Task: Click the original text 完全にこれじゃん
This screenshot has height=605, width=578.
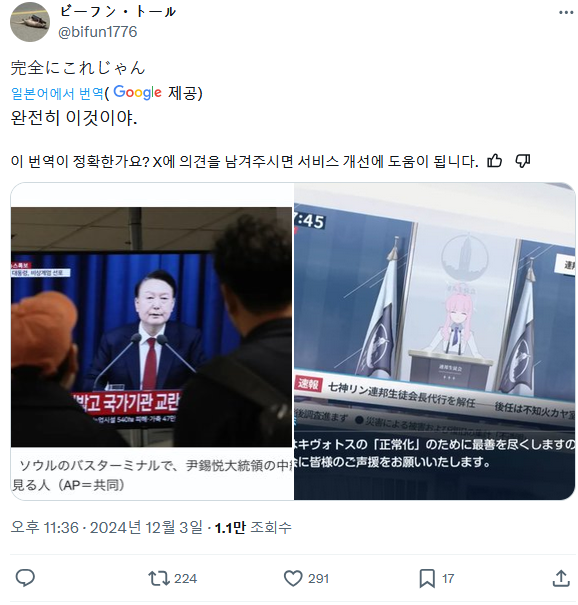Action: pyautogui.click(x=78, y=68)
